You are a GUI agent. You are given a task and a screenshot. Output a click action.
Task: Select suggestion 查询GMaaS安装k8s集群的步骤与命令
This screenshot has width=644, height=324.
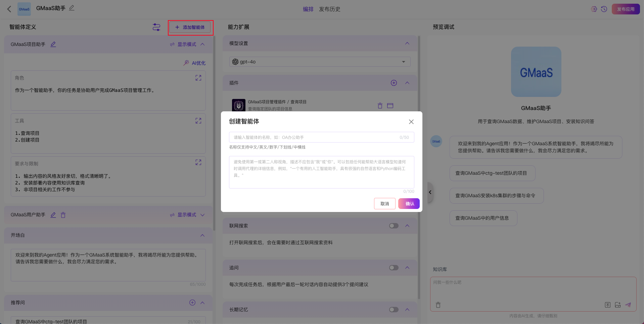[x=496, y=196]
